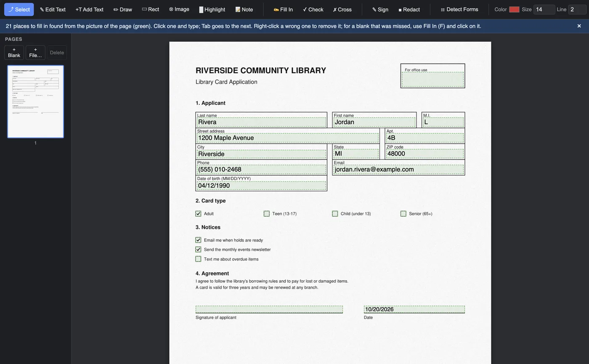The height and width of the screenshot is (364, 589).
Task: Activate the Highlight tool
Action: coord(212,9)
